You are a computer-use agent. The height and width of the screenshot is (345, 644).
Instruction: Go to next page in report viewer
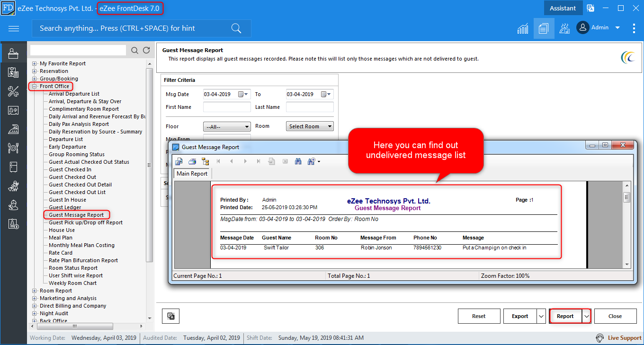[x=245, y=161]
